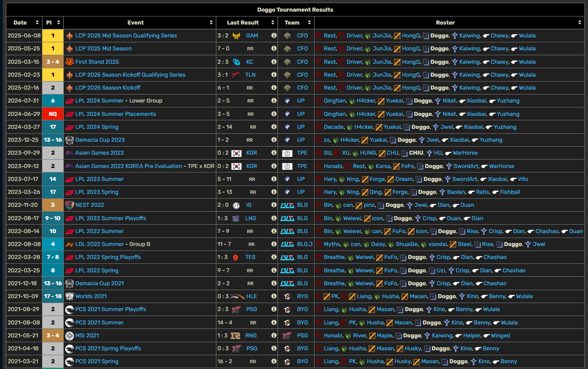Click the GAM team logo icon
Viewport: 588px width, 369px height.
point(236,36)
